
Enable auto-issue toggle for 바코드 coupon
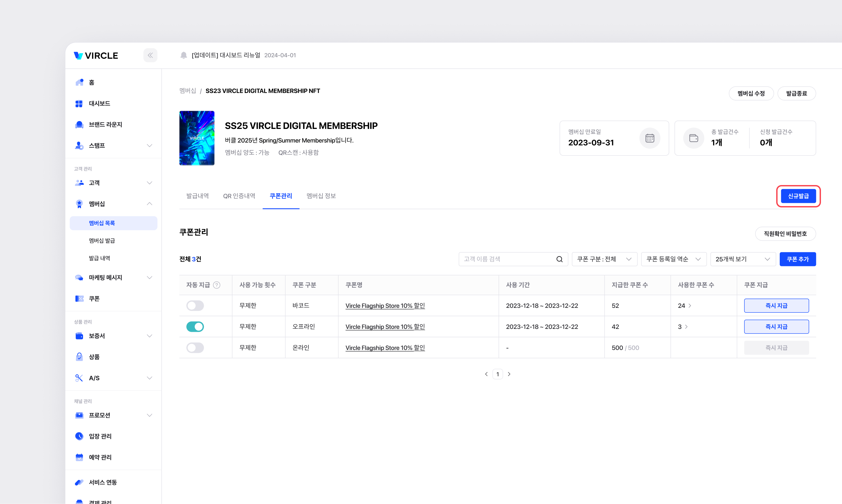[x=195, y=306]
